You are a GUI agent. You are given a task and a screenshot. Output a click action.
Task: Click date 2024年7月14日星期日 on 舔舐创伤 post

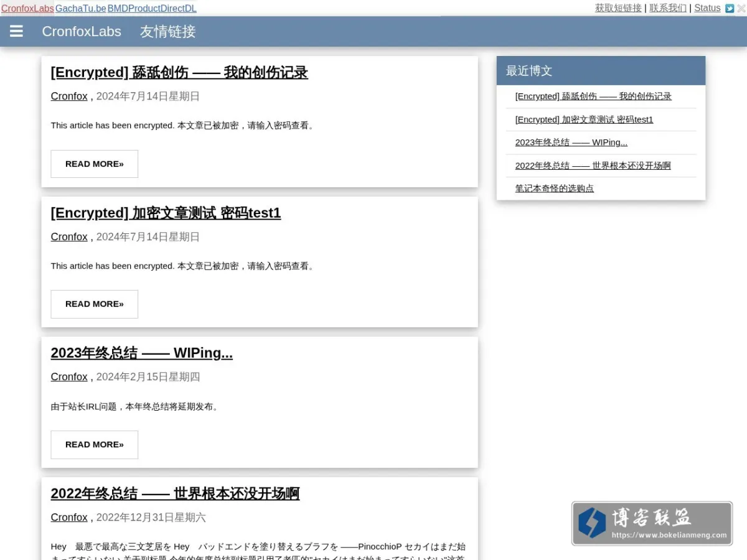click(148, 96)
